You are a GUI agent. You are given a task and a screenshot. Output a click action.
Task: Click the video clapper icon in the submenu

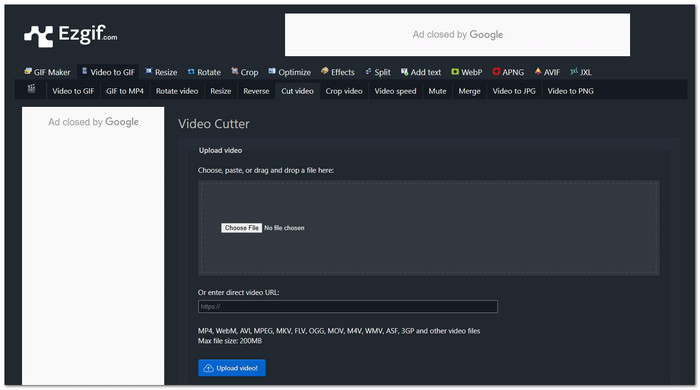31,89
